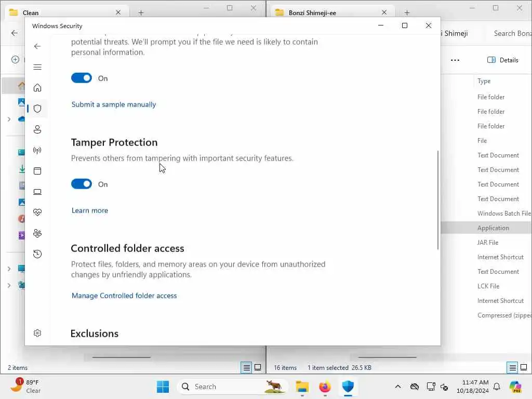Close the Bonzi Shimeji-ee tab
This screenshot has height=399, width=532.
(x=384, y=12)
